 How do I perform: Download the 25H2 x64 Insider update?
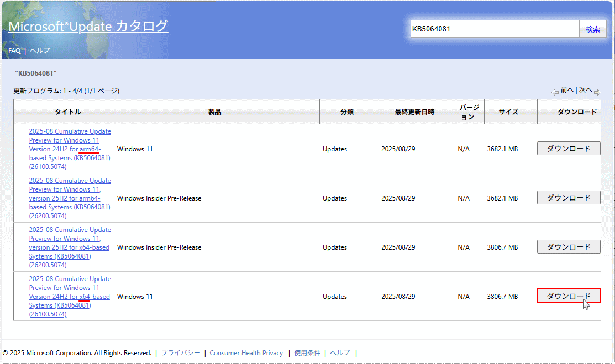pos(569,247)
